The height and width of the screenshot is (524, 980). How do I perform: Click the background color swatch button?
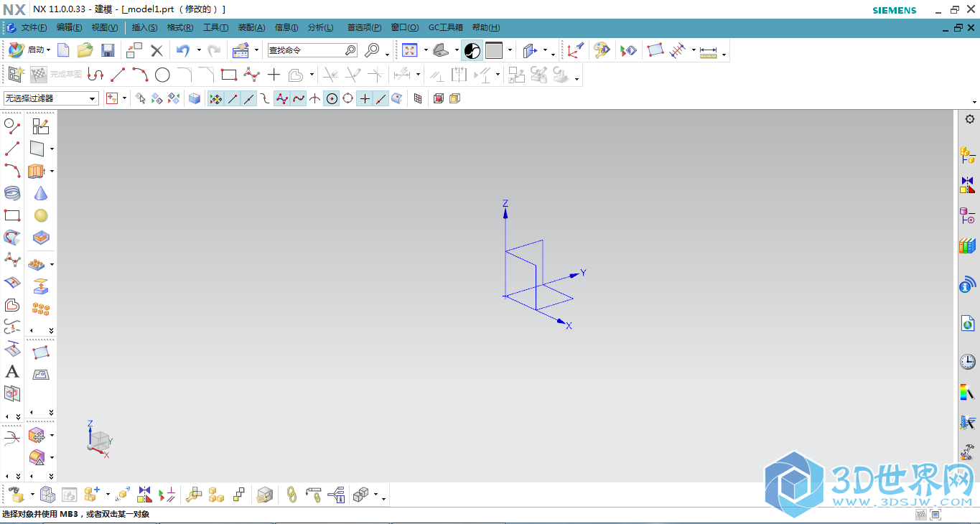(494, 50)
